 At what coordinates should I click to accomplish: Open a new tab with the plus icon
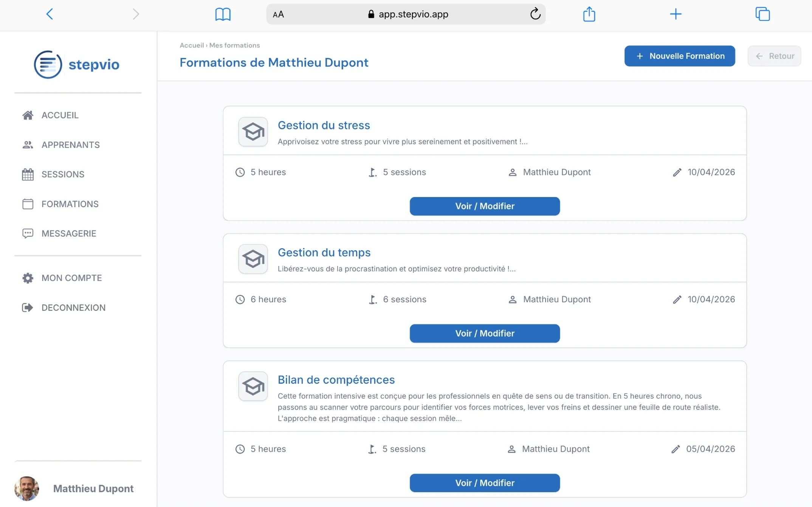point(676,14)
